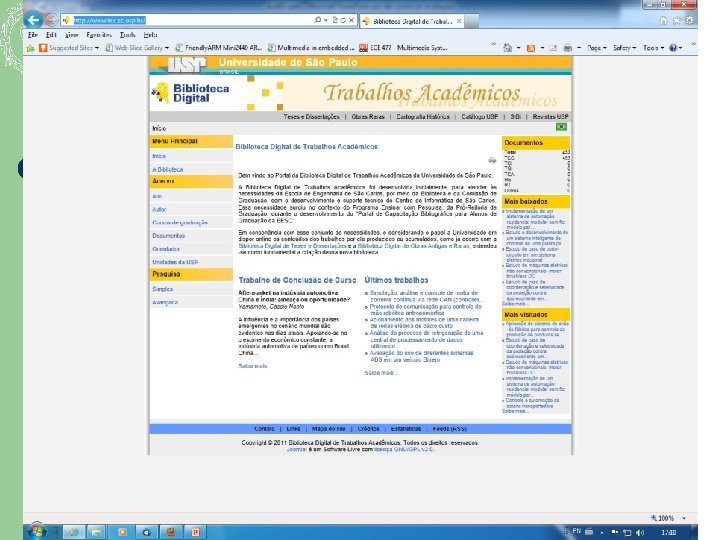This screenshot has height=540, width=720.
Task: Click the Brazilian flag language icon
Action: pyautogui.click(x=561, y=127)
